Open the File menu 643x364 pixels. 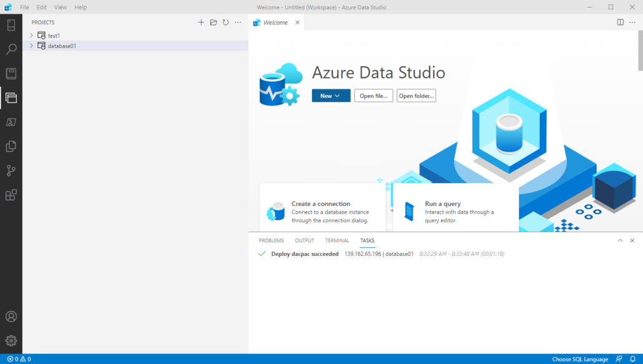pos(24,7)
